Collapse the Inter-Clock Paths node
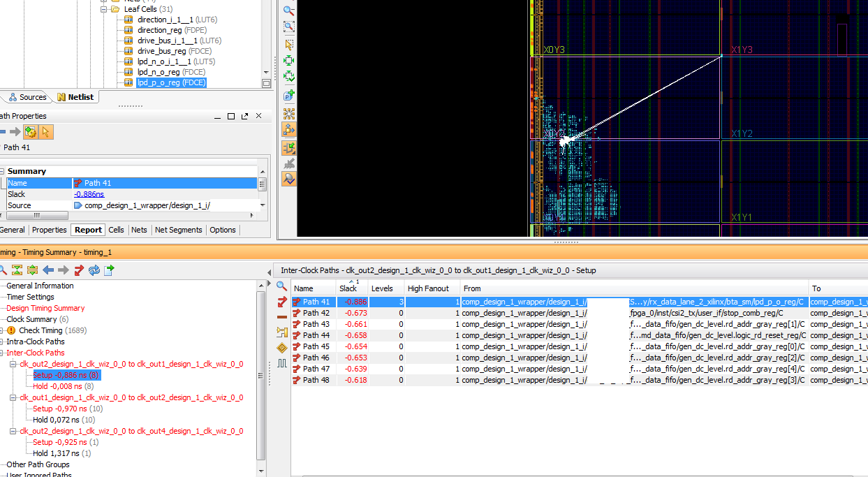Image resolution: width=868 pixels, height=477 pixels. click(x=2, y=353)
